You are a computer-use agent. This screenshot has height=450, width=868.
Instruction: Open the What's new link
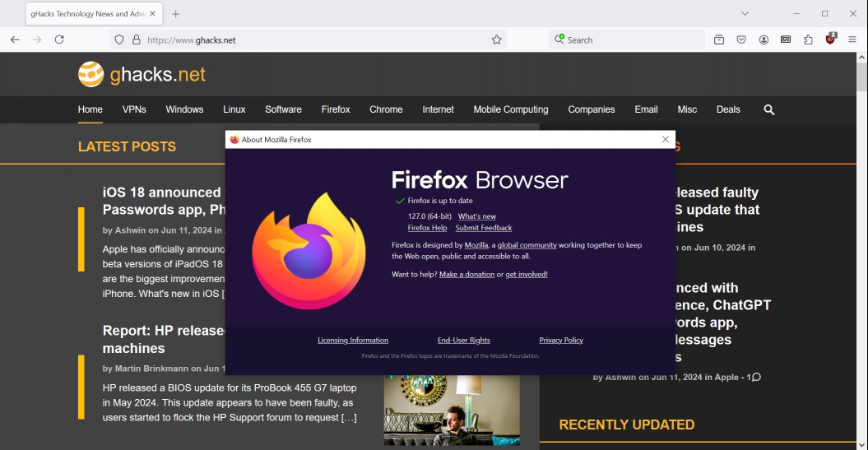tap(476, 216)
